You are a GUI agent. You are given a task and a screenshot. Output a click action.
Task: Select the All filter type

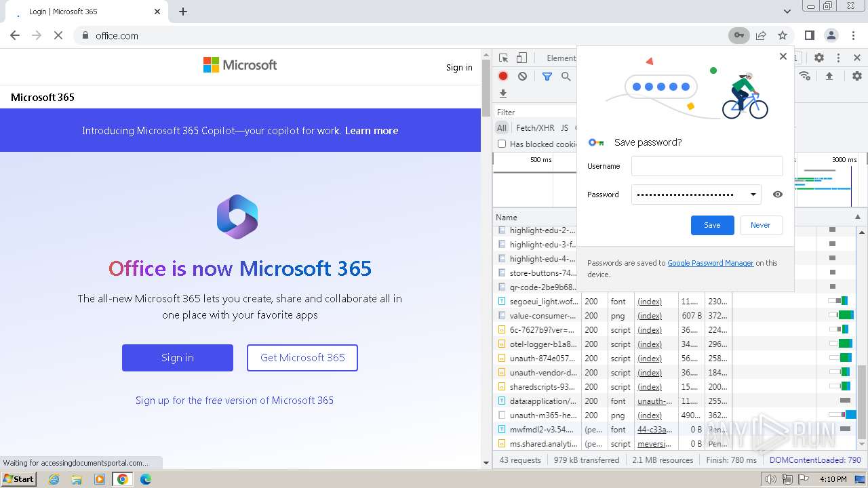click(x=502, y=127)
